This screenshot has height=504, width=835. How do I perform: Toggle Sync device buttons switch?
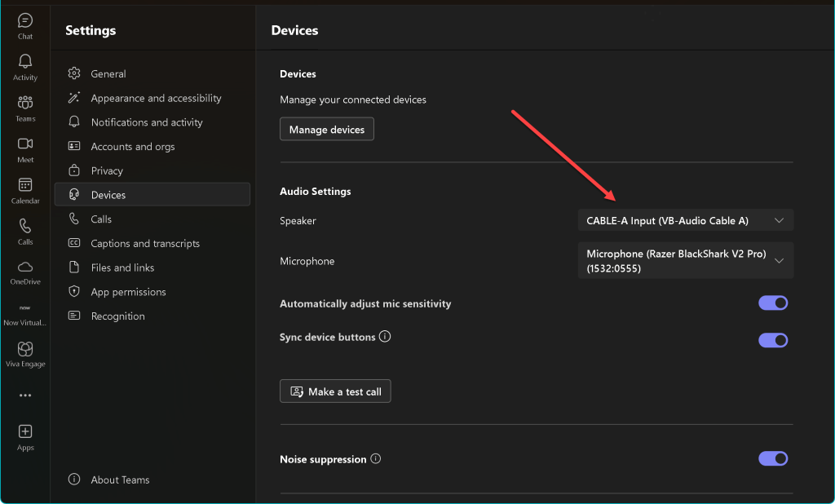[x=773, y=340]
